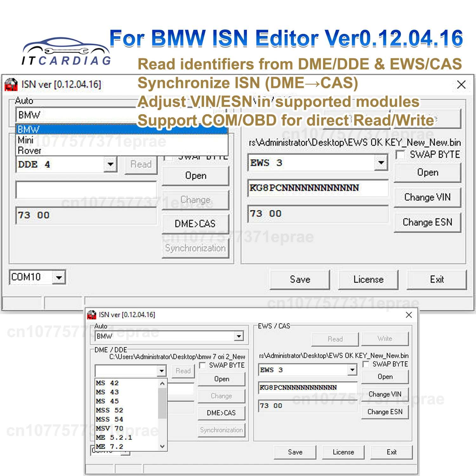Click Open button in upper window DME panel
This screenshot has height=476, width=476.
pyautogui.click(x=195, y=176)
